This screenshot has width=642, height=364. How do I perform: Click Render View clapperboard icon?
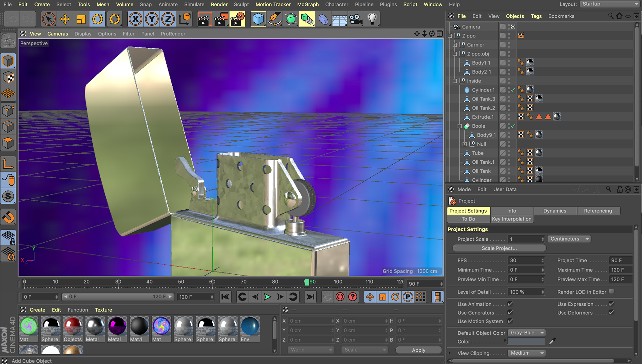[x=205, y=19]
